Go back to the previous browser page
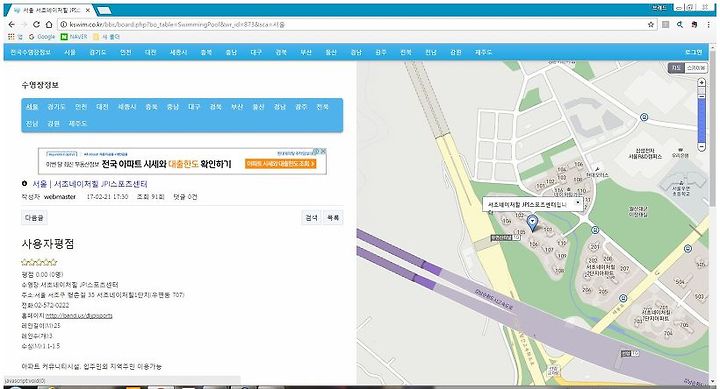 click(x=12, y=24)
